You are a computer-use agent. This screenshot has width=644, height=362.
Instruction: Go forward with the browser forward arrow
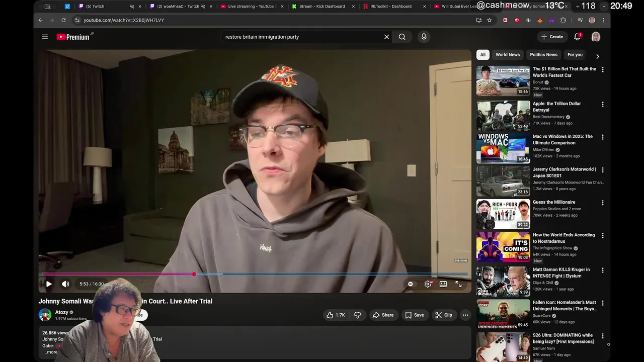tap(52, 20)
